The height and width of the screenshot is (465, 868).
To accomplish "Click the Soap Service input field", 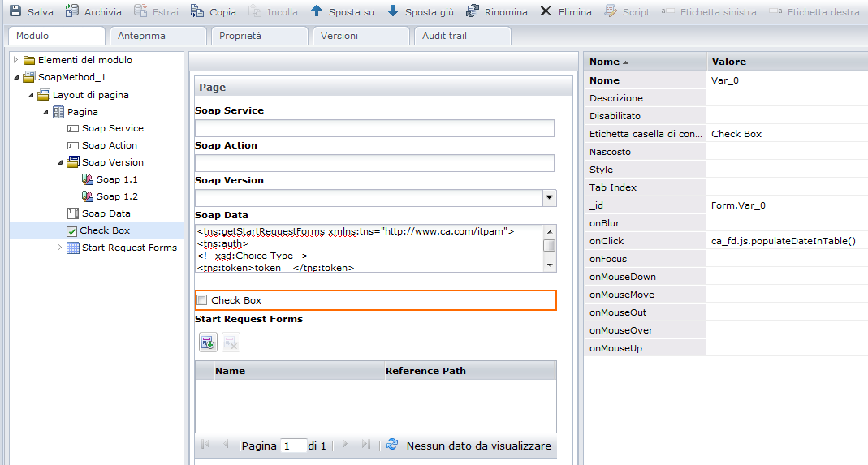I will click(x=374, y=128).
